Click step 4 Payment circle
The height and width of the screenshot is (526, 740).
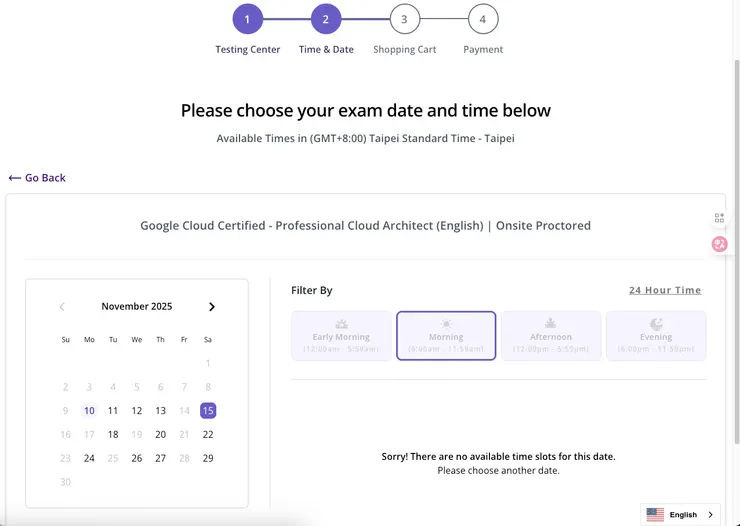coord(482,19)
